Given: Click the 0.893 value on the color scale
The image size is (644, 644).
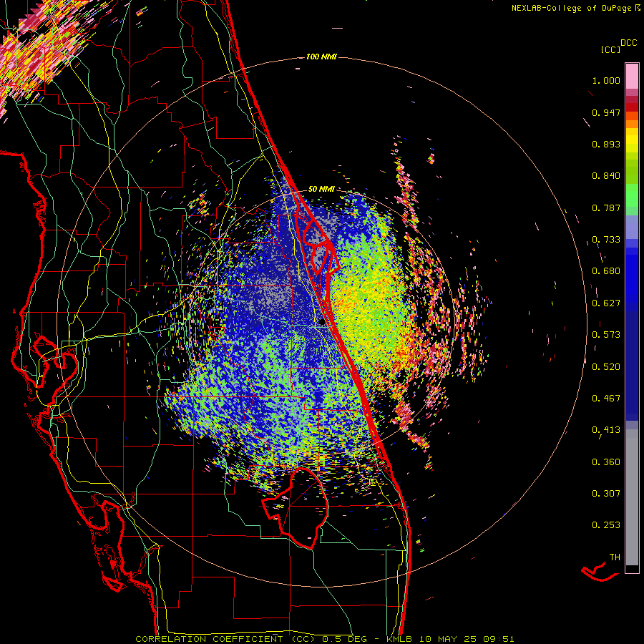Looking at the screenshot, I should [606, 144].
